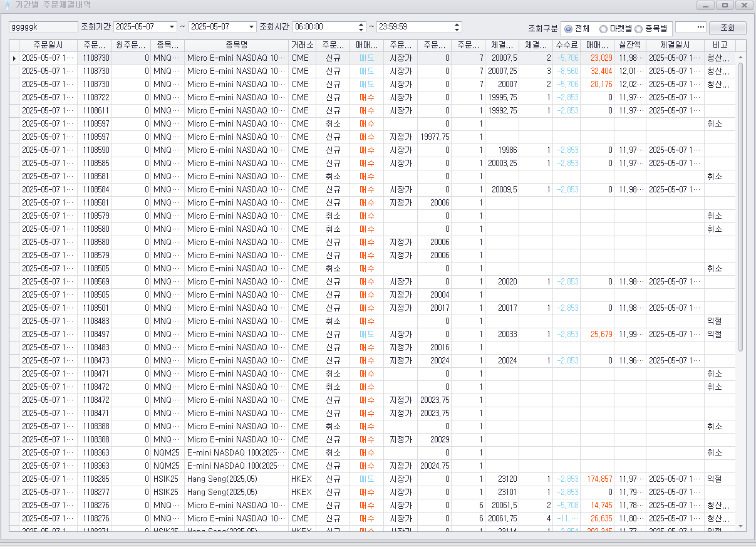Sort by the 거래소 column header
Image resolution: width=756 pixels, height=547 pixels.
tap(303, 45)
